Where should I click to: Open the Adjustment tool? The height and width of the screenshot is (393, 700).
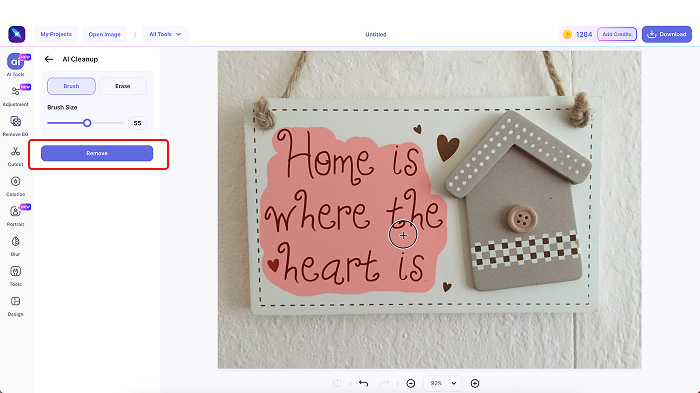(x=16, y=96)
